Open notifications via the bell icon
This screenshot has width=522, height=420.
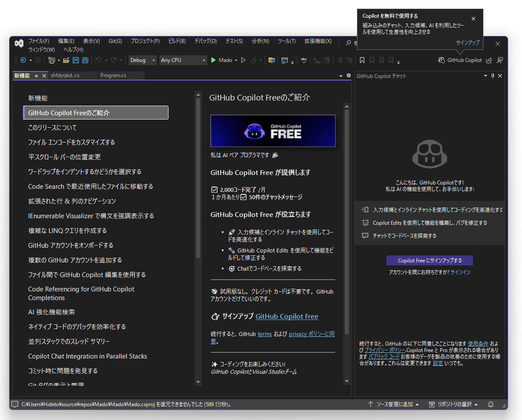[491, 404]
